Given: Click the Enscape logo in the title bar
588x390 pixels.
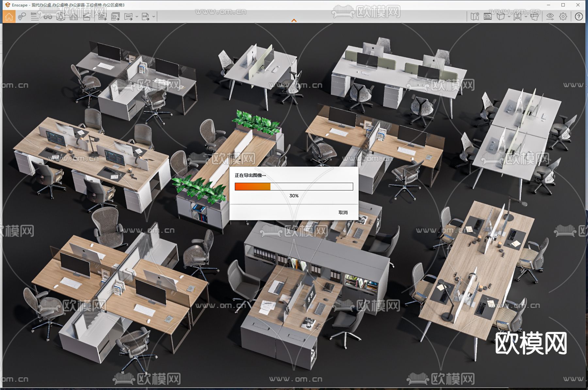Looking at the screenshot, I should pos(8,5).
